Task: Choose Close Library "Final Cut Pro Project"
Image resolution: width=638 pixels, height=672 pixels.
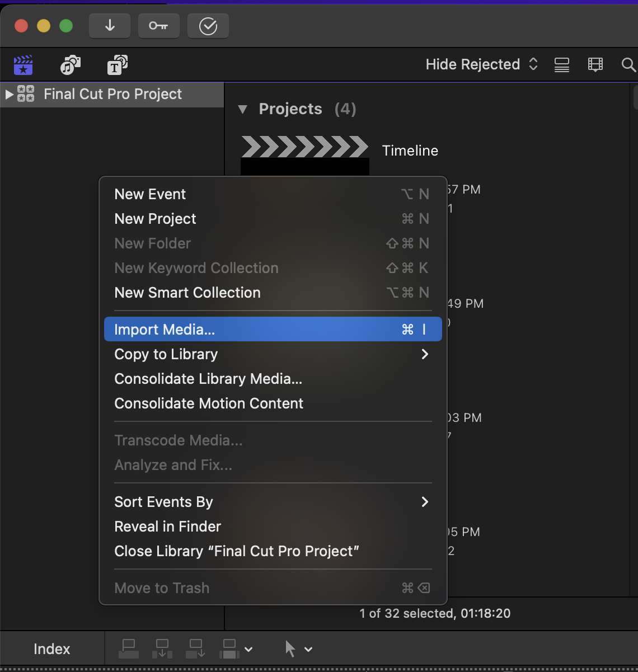Action: click(273, 551)
